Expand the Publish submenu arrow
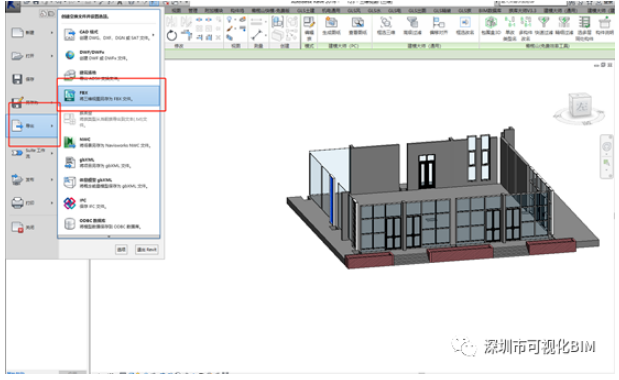Screen dimensions: 619x380 point(52,180)
